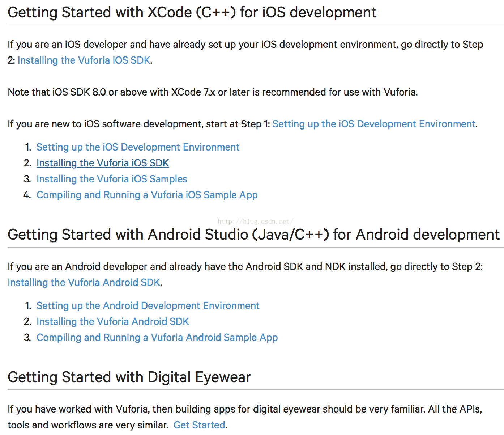Open 'Installing the Vuforia iOS Samples' link

(x=112, y=179)
